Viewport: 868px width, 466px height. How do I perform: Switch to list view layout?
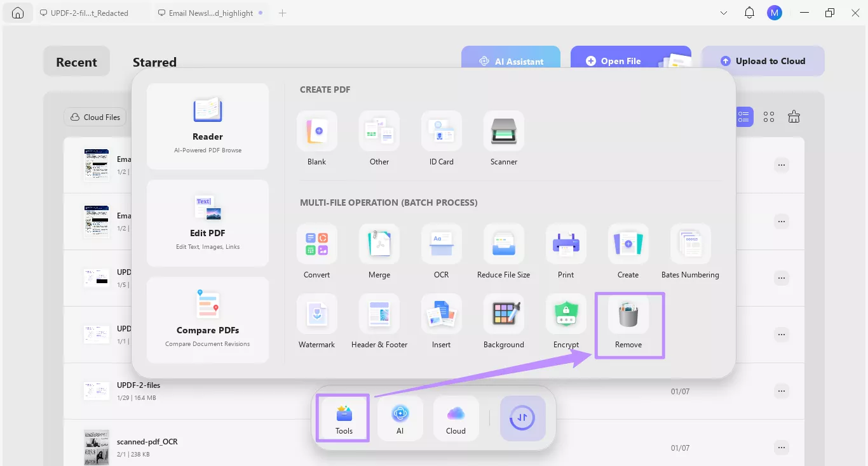[x=743, y=117]
